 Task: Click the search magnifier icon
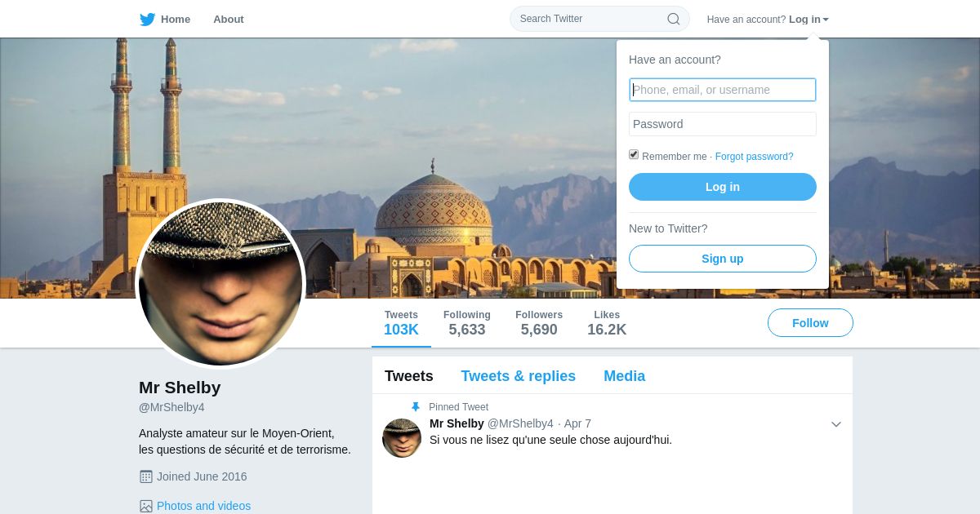(x=674, y=19)
